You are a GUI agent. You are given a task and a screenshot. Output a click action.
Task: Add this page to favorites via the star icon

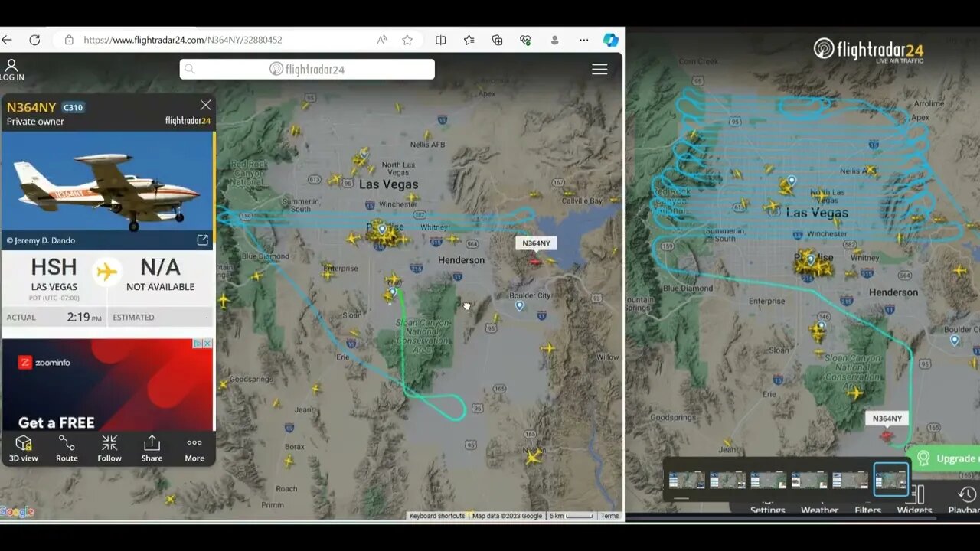point(407,40)
